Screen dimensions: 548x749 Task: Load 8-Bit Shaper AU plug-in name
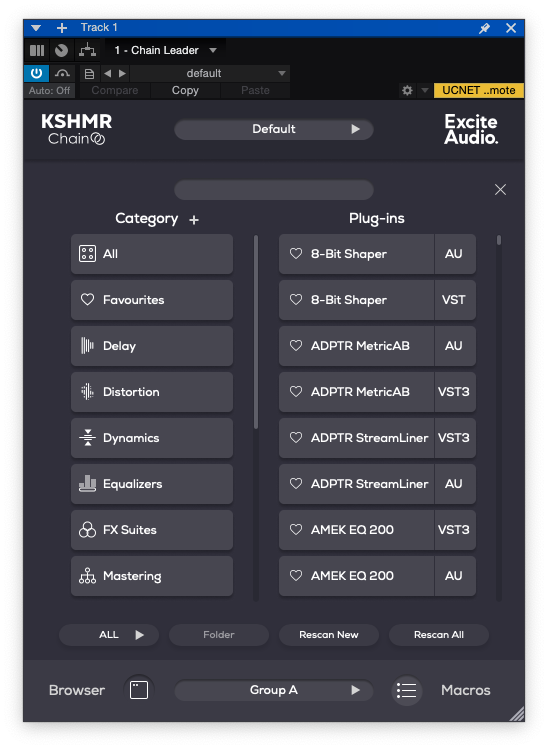(349, 254)
